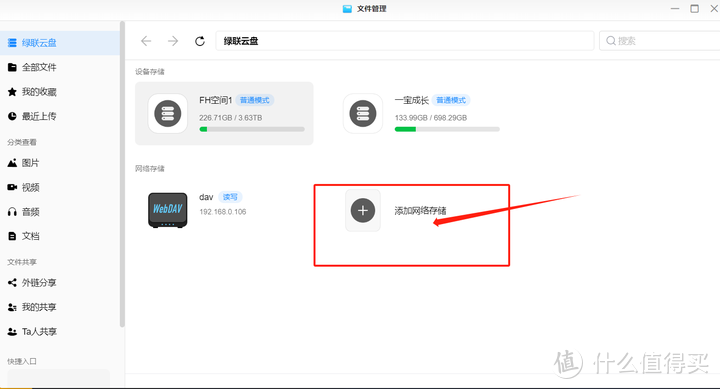The height and width of the screenshot is (389, 720).
Task: Open 全部文件 in the sidebar
Action: (x=60, y=68)
